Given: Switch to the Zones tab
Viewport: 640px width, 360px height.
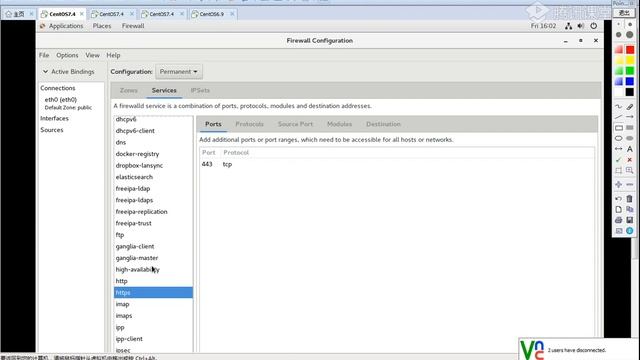Looking at the screenshot, I should [x=129, y=90].
